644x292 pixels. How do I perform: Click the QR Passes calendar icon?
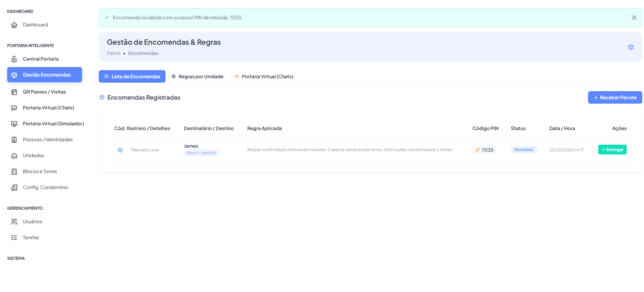14,92
